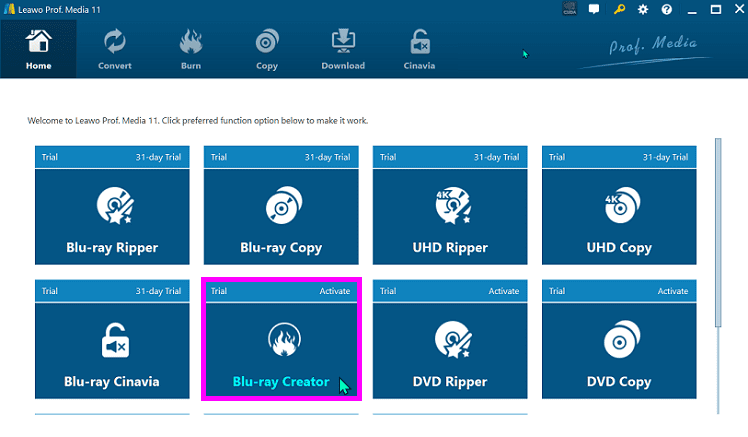Open the GPU acceleration (CUDA) icon
Image resolution: width=748 pixels, height=437 pixels.
(570, 9)
